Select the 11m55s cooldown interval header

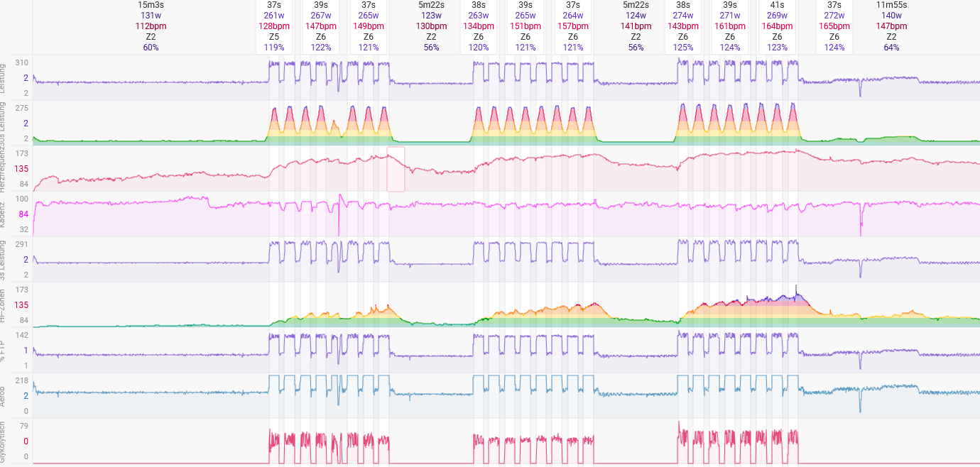[891, 25]
